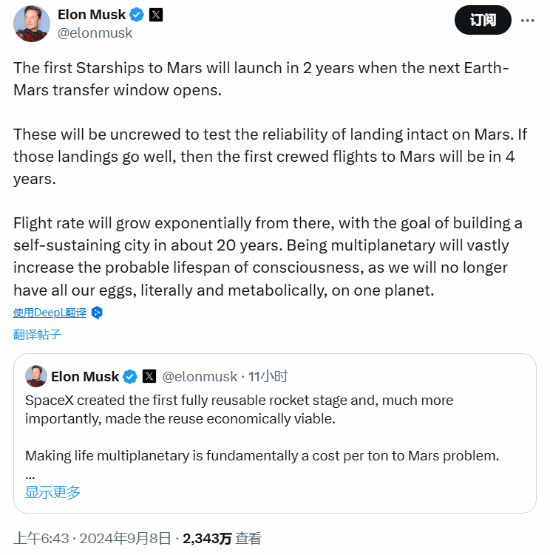Open the three-dot more options menu
550x555 pixels.
pos(527,21)
